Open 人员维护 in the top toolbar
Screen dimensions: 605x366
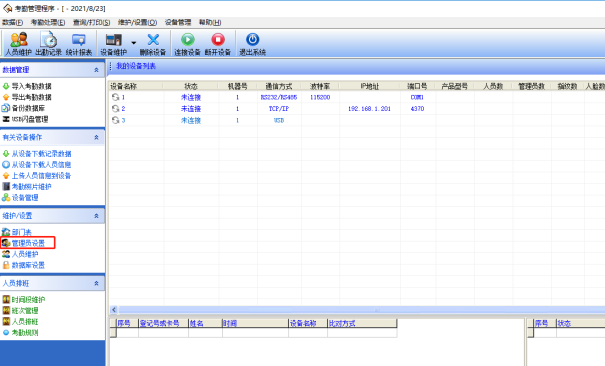(19, 44)
